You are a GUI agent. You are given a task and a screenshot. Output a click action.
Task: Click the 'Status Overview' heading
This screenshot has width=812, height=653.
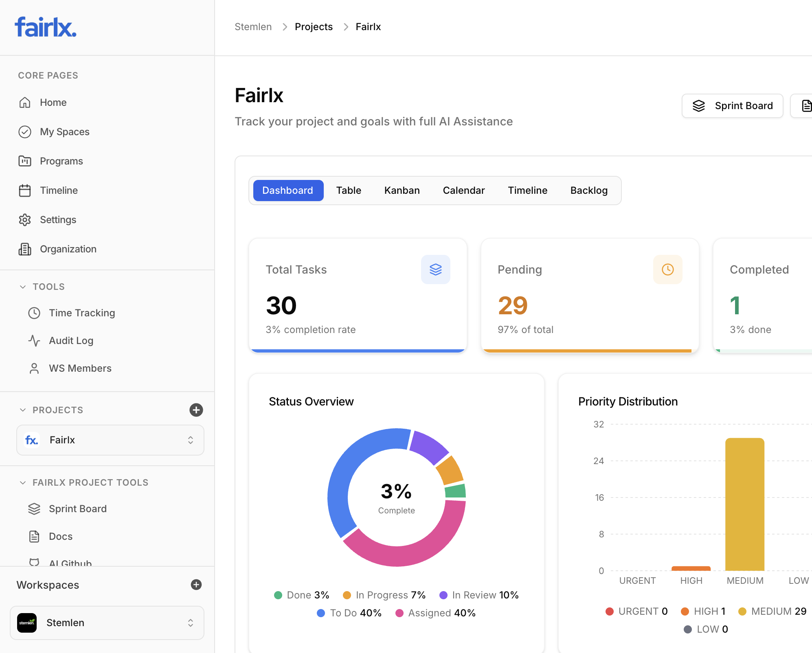click(311, 402)
